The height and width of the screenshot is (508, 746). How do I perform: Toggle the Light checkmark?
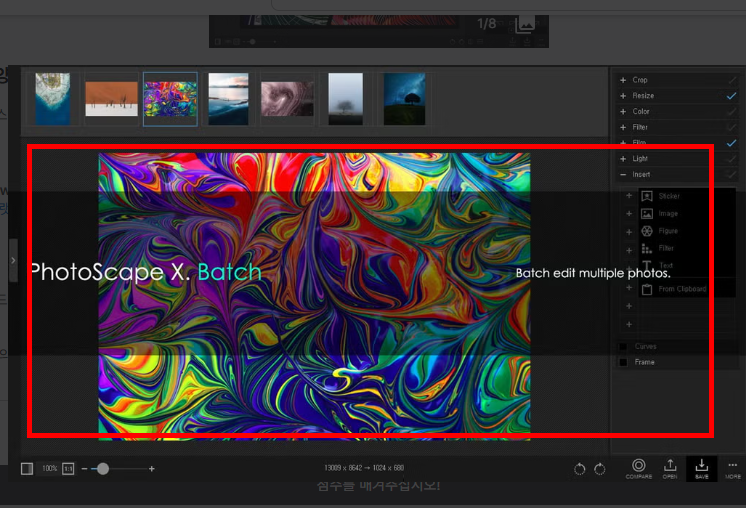[x=732, y=158]
